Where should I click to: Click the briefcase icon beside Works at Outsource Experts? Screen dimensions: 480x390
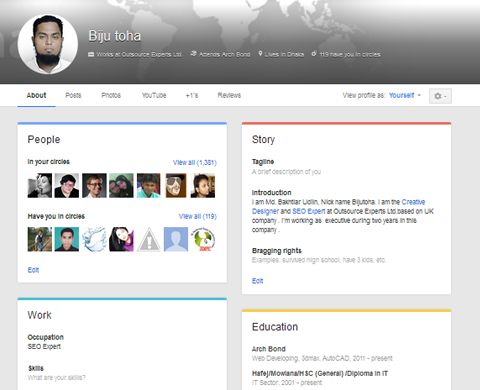click(x=91, y=54)
